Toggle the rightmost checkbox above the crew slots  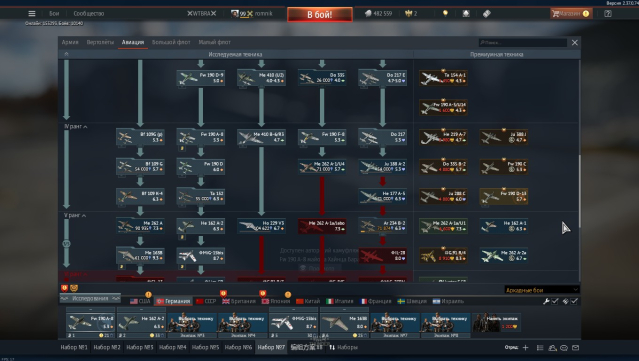[x=574, y=301]
